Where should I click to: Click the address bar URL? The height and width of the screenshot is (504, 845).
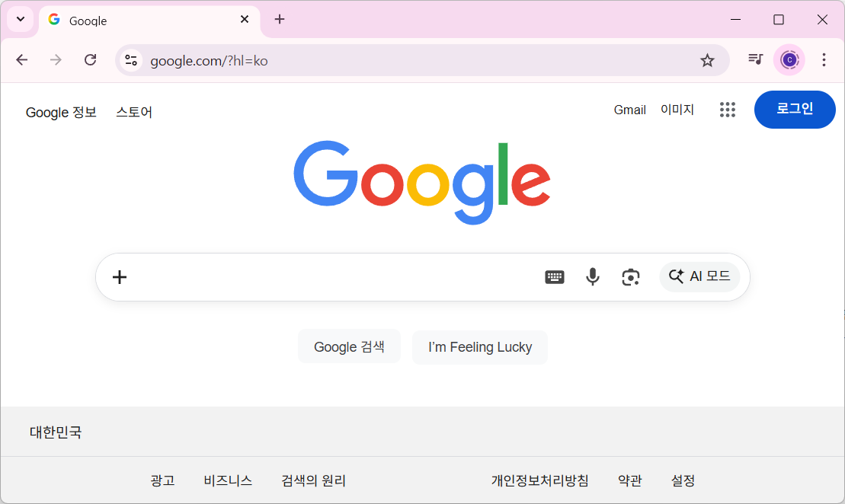(x=209, y=61)
